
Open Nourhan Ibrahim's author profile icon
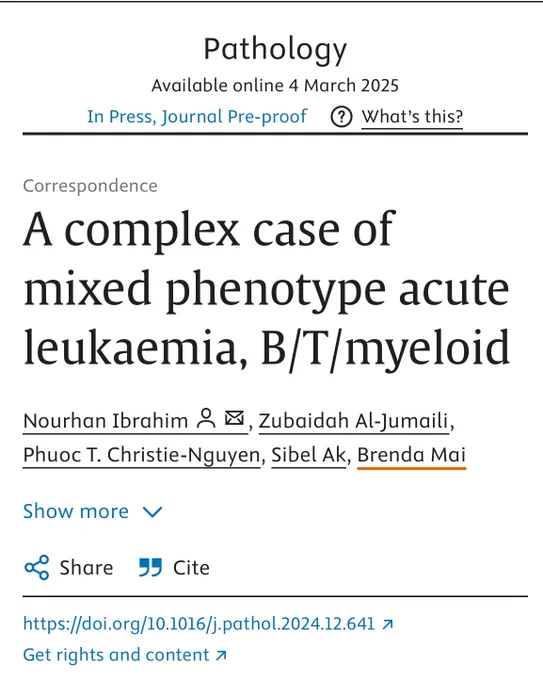pos(206,418)
